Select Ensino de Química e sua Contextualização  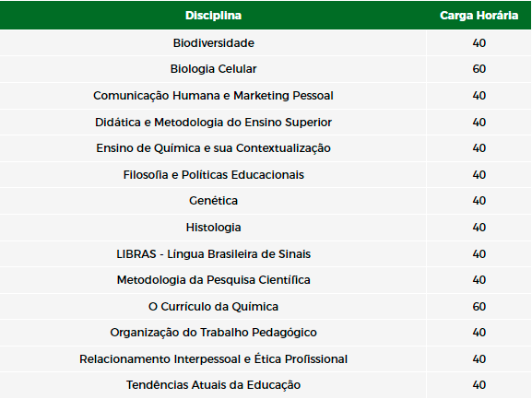[x=213, y=148]
